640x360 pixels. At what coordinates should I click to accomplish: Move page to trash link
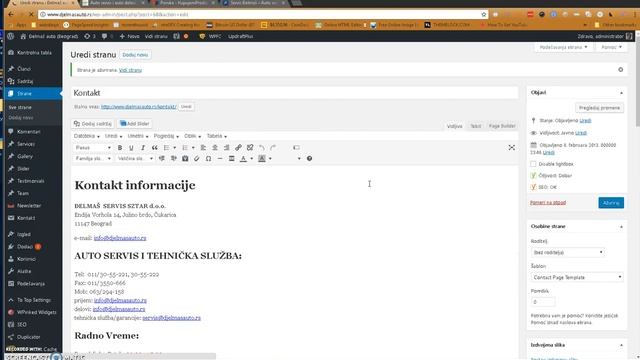click(548, 203)
